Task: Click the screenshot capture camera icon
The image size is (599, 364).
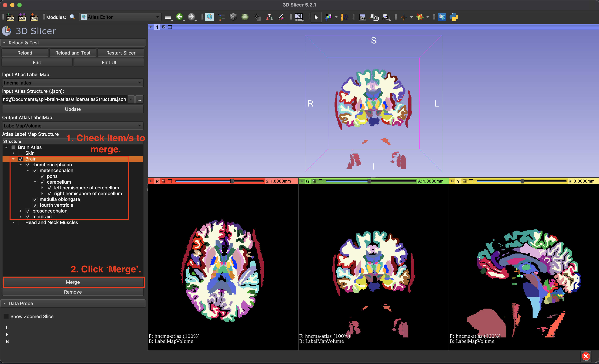Action: [362, 17]
